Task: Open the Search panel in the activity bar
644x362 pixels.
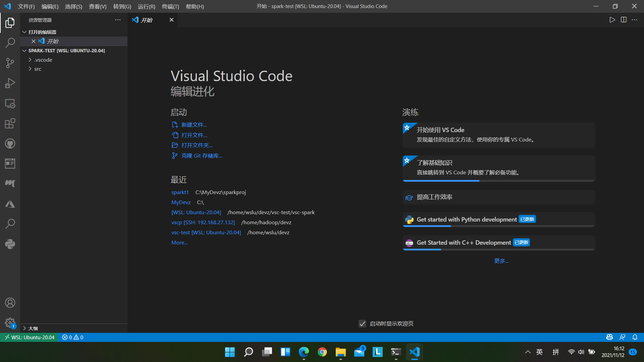Action: pyautogui.click(x=10, y=43)
